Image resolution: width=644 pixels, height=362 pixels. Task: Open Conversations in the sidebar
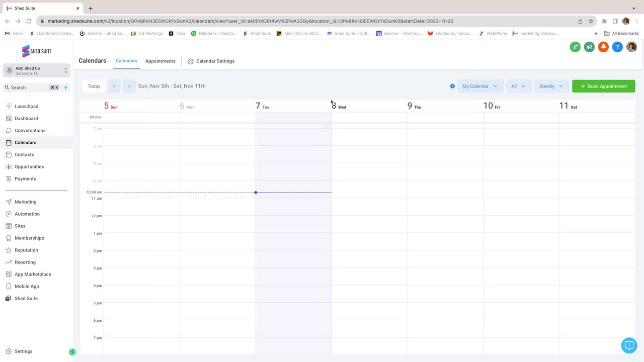[x=30, y=131]
